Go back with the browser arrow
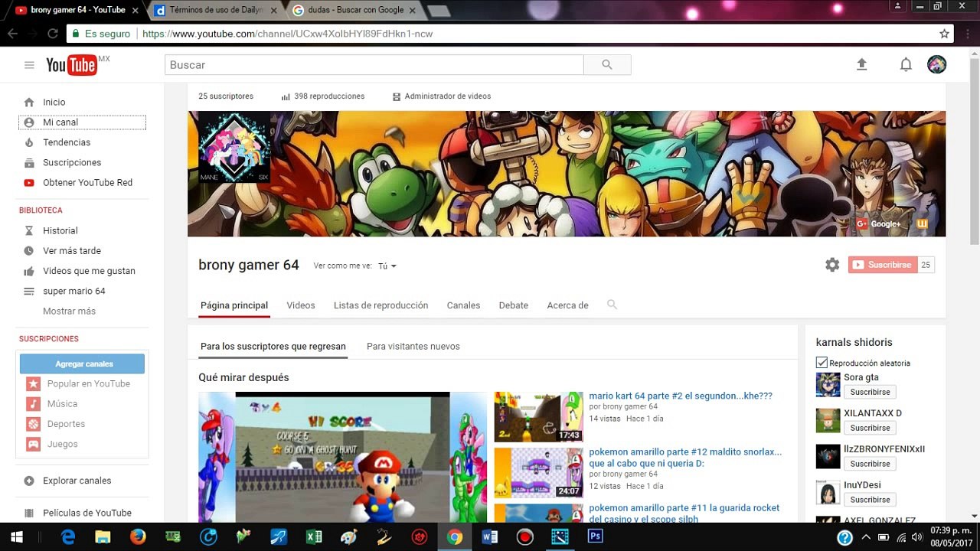 pyautogui.click(x=12, y=34)
